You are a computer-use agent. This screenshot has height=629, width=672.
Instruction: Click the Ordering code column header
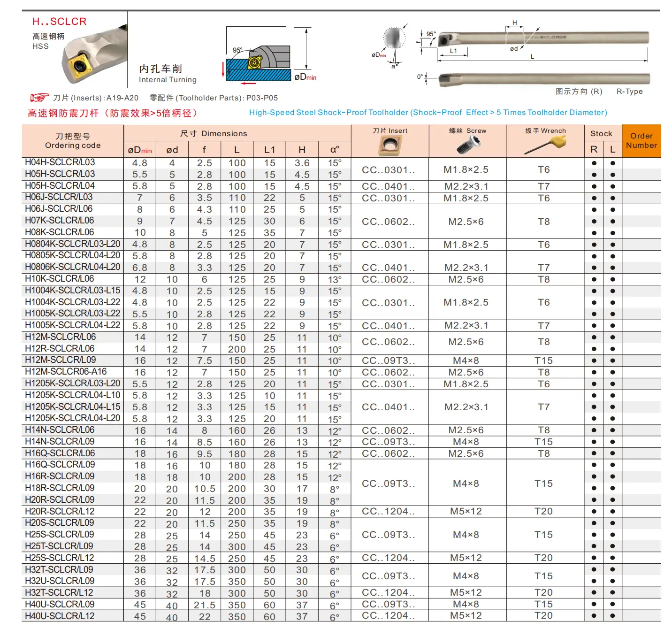(73, 141)
